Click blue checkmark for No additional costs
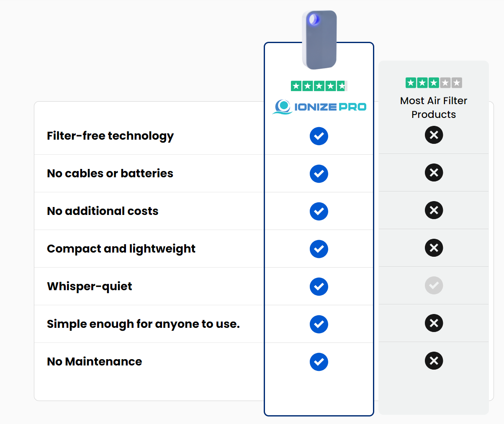This screenshot has width=504, height=424. pos(319,212)
